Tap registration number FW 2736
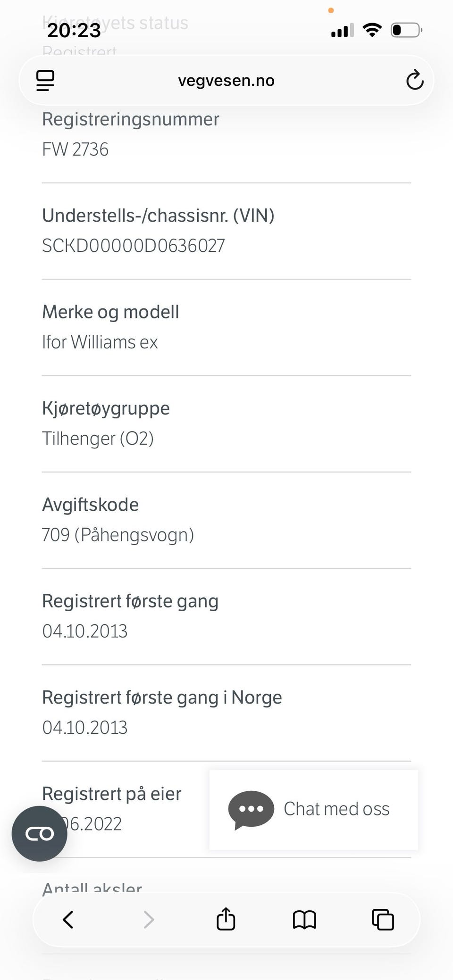The width and height of the screenshot is (453, 980). pyautogui.click(x=75, y=149)
